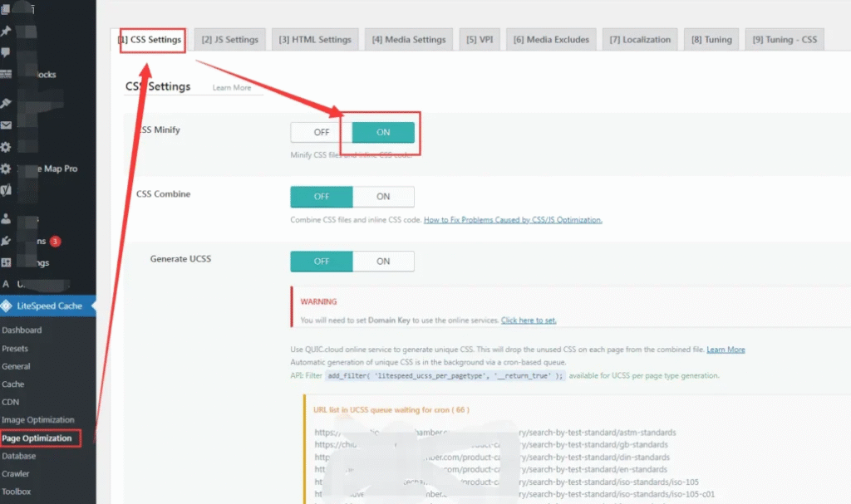The height and width of the screenshot is (504, 851).
Task: Click the Settings sliders icon in sidebar
Action: (6, 262)
